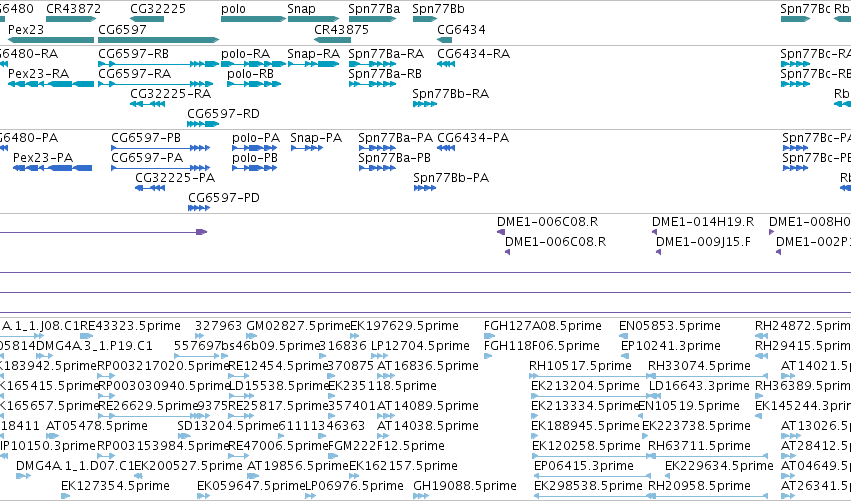Image resolution: width=851 pixels, height=501 pixels.
Task: Click the RE43323.5prime EST label
Action: 130,326
